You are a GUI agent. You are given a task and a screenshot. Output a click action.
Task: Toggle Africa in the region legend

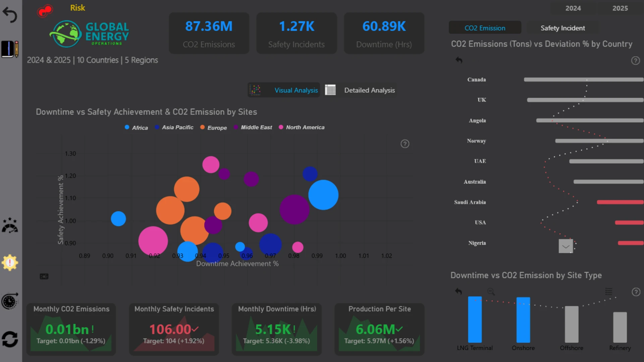(x=136, y=127)
